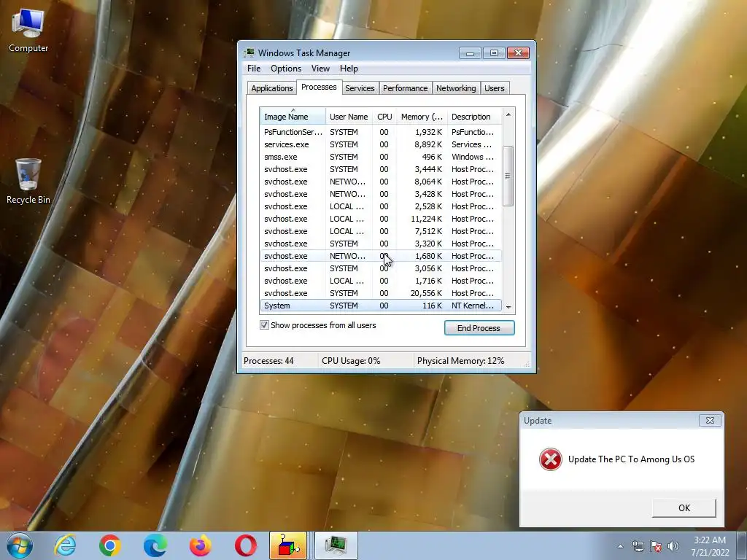Select svchost.exe using 1,716 K
747x560 pixels.
(381, 281)
